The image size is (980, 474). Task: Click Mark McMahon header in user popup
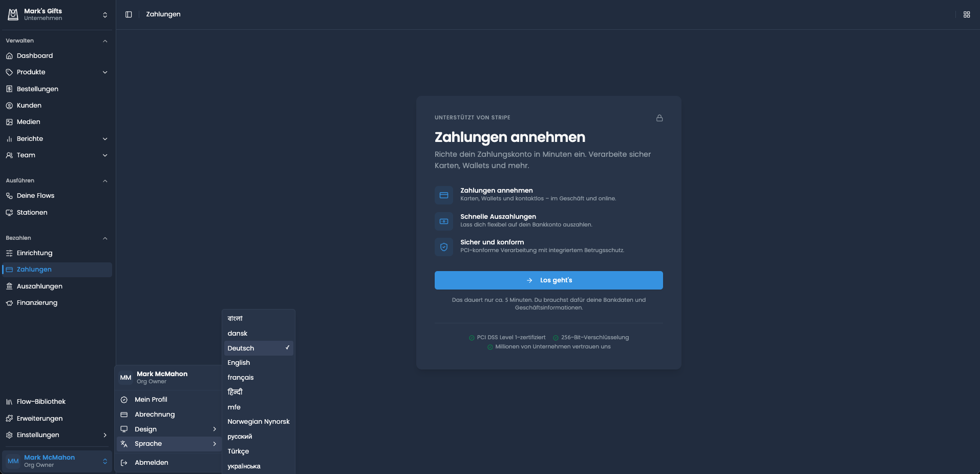point(168,378)
